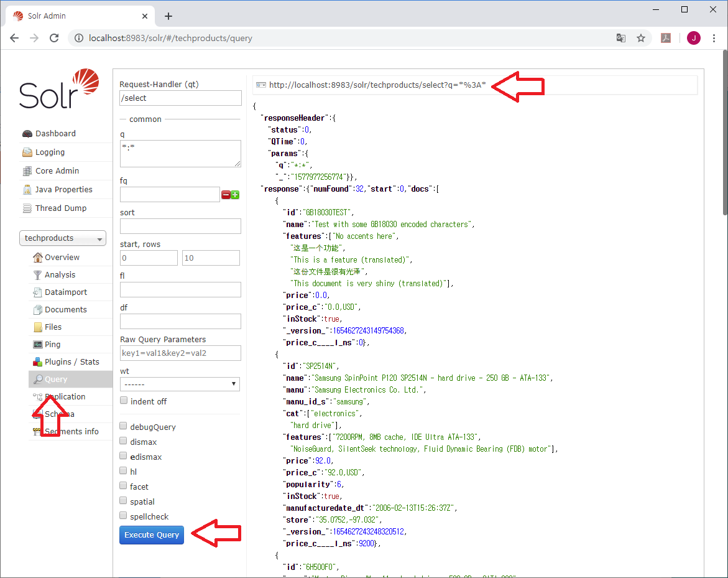The width and height of the screenshot is (728, 578).
Task: Remove the fq filter row with red minus
Action: pos(226,195)
